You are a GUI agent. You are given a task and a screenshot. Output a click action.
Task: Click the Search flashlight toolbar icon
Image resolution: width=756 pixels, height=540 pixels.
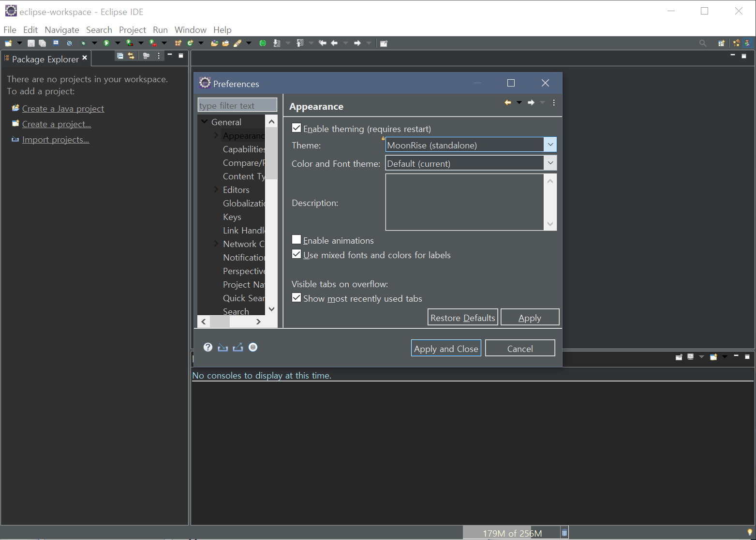(x=237, y=43)
